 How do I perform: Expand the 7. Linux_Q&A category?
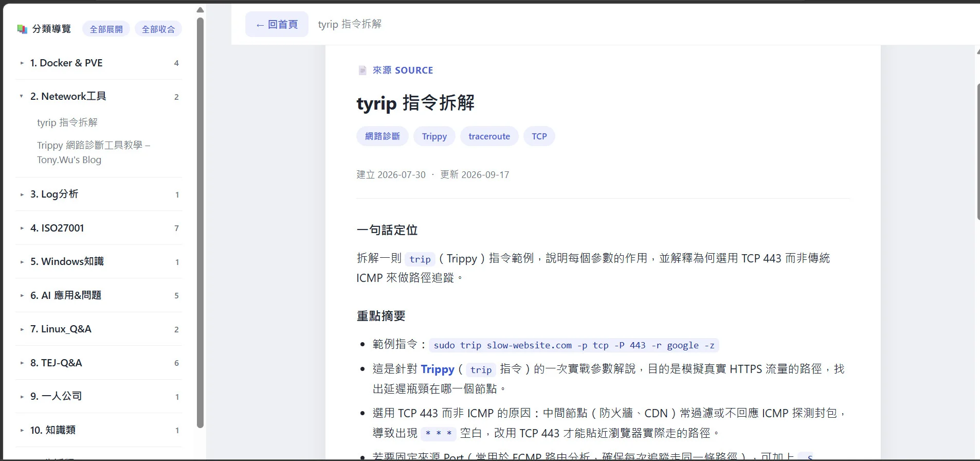[x=99, y=329]
